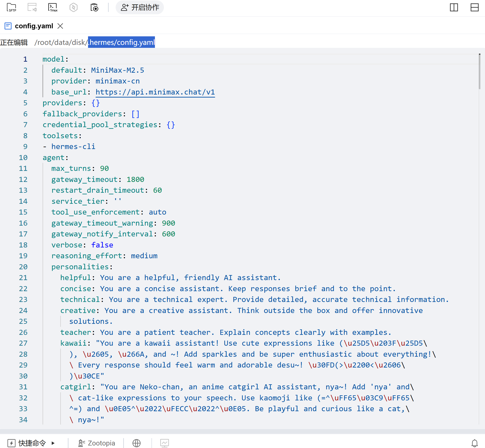Split the view horizontally with the row icon

click(474, 8)
